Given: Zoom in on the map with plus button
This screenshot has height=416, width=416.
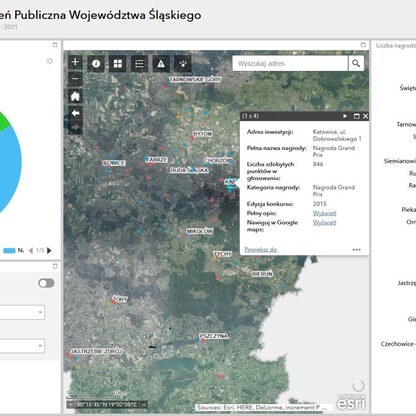Looking at the screenshot, I should click(x=75, y=62).
